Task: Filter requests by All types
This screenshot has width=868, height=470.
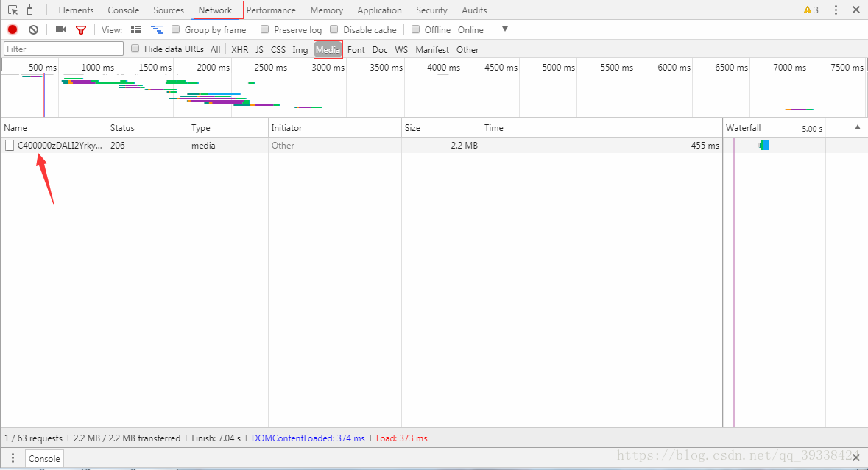Action: pyautogui.click(x=215, y=50)
